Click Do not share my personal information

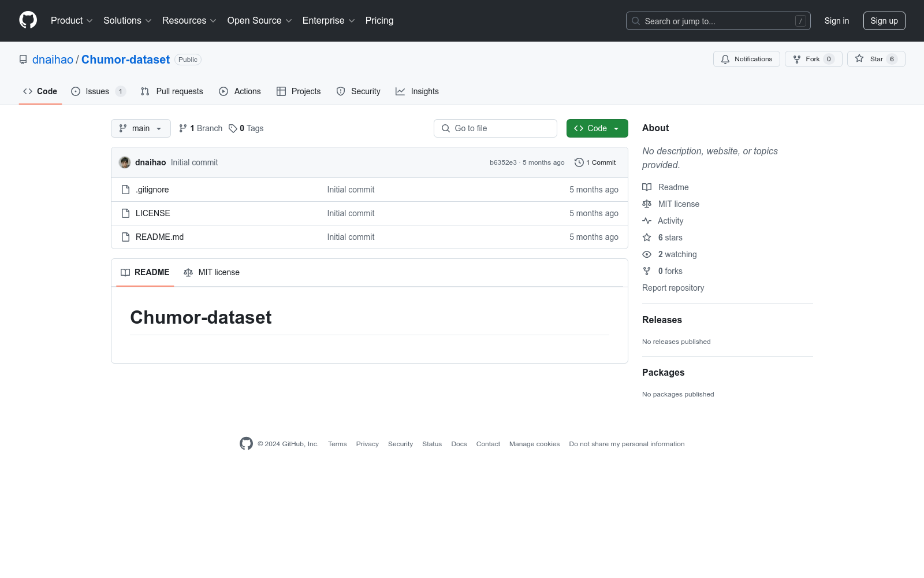click(x=627, y=444)
